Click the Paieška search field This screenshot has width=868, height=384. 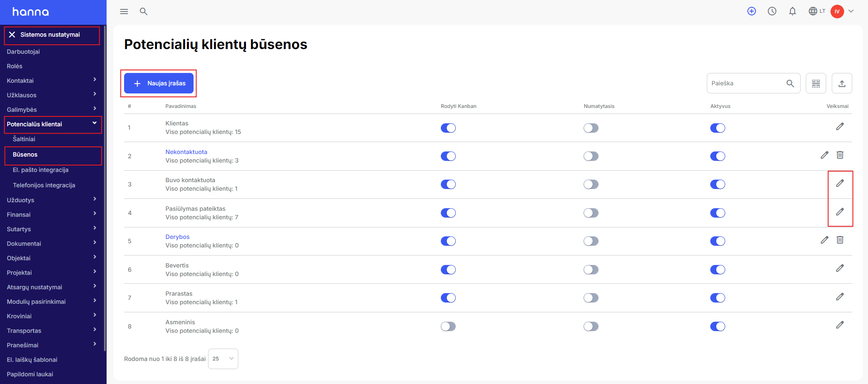click(x=746, y=84)
